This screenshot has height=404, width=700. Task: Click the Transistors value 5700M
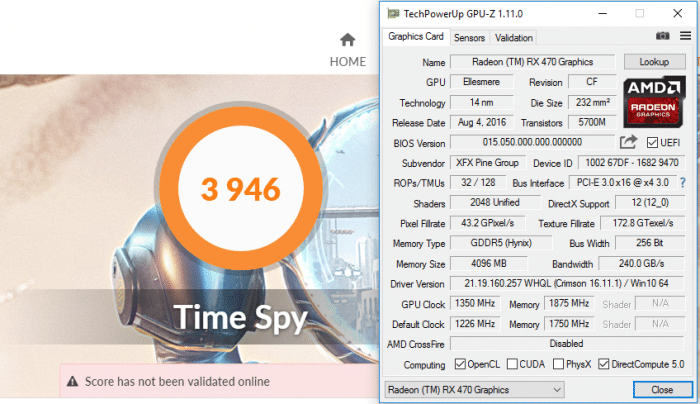pos(592,123)
